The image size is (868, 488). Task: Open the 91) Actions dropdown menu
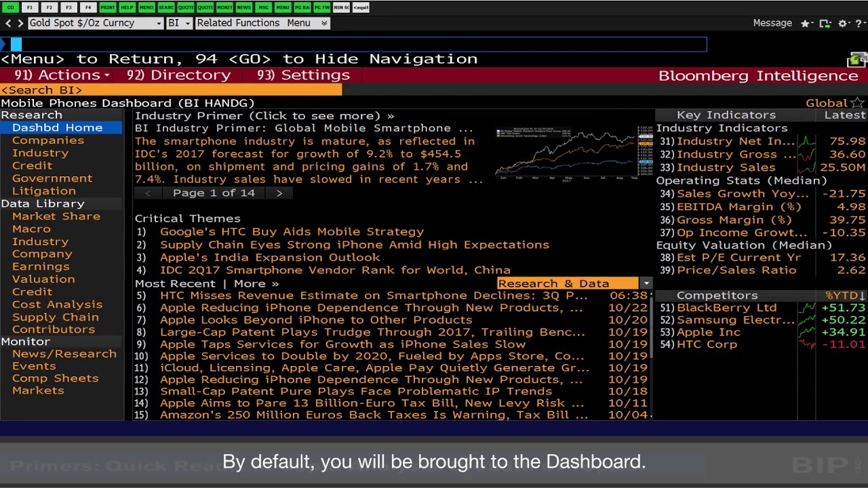point(62,75)
